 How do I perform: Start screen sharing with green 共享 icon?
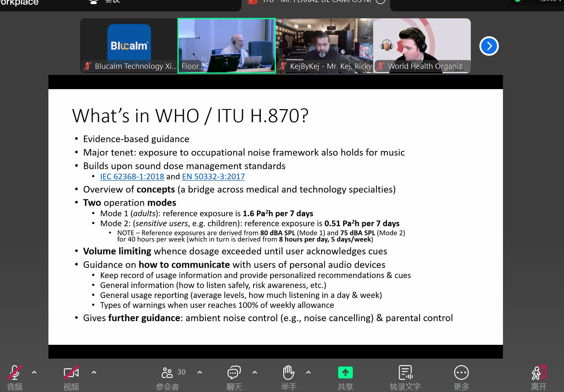pyautogui.click(x=345, y=373)
